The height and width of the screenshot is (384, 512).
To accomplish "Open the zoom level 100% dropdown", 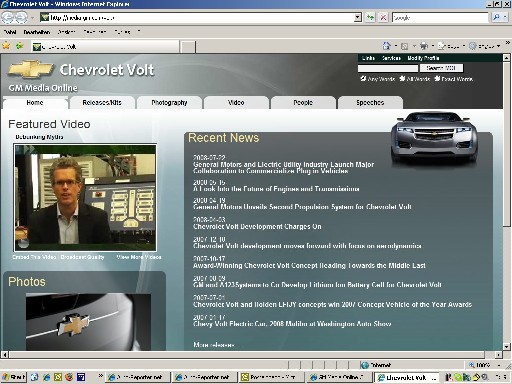I will click(x=499, y=365).
